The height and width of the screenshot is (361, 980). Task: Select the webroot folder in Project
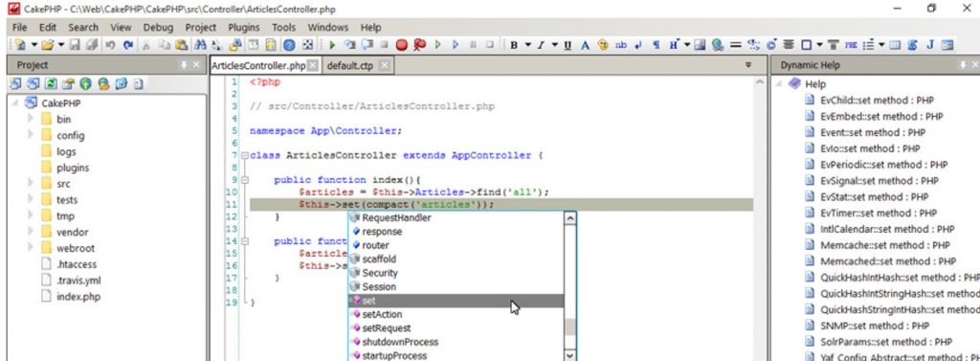pyautogui.click(x=75, y=248)
